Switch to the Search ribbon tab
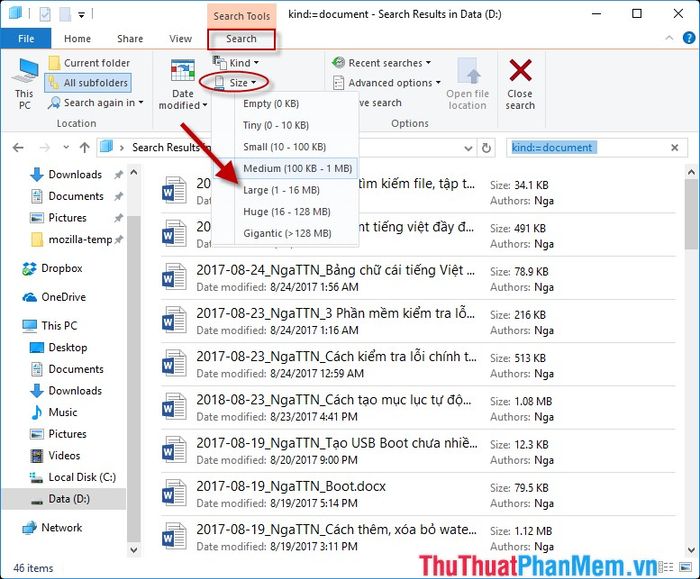 point(241,39)
